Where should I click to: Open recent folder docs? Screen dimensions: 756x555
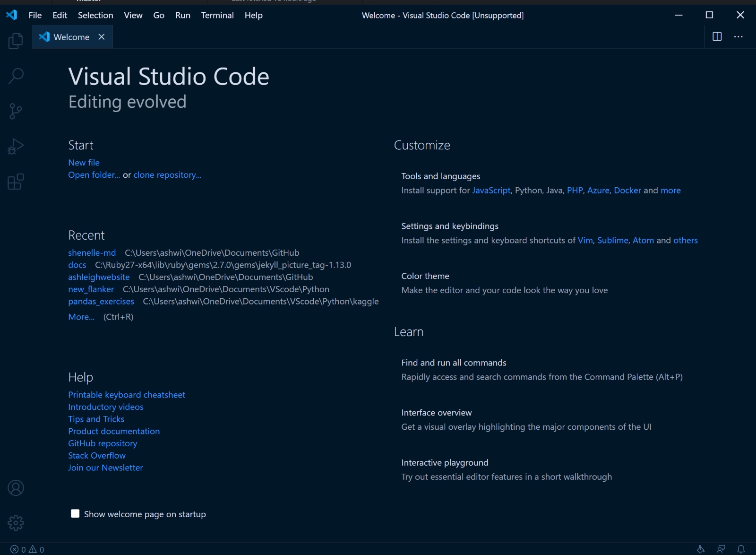coord(77,265)
